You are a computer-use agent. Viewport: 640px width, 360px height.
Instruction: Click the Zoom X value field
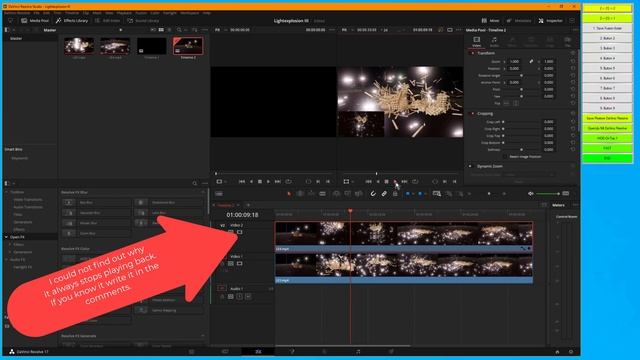514,61
